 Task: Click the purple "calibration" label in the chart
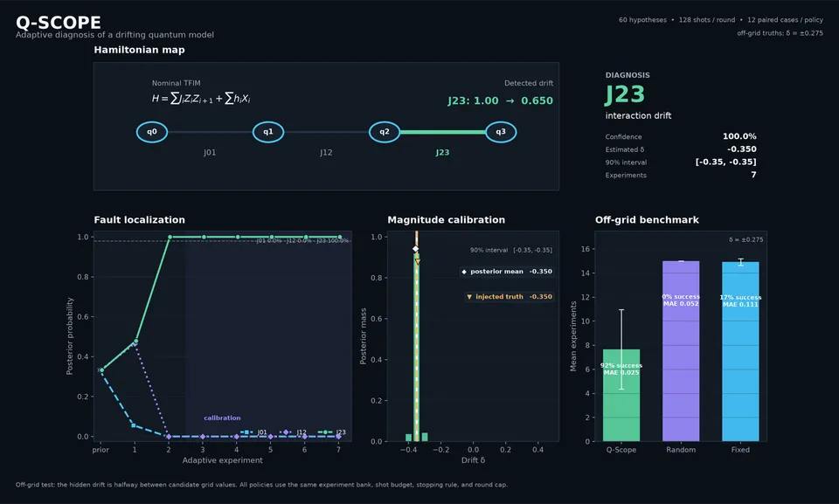[222, 418]
